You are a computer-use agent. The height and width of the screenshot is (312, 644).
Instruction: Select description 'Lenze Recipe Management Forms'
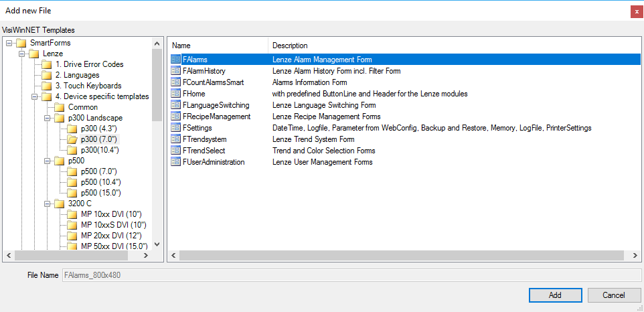pos(327,116)
